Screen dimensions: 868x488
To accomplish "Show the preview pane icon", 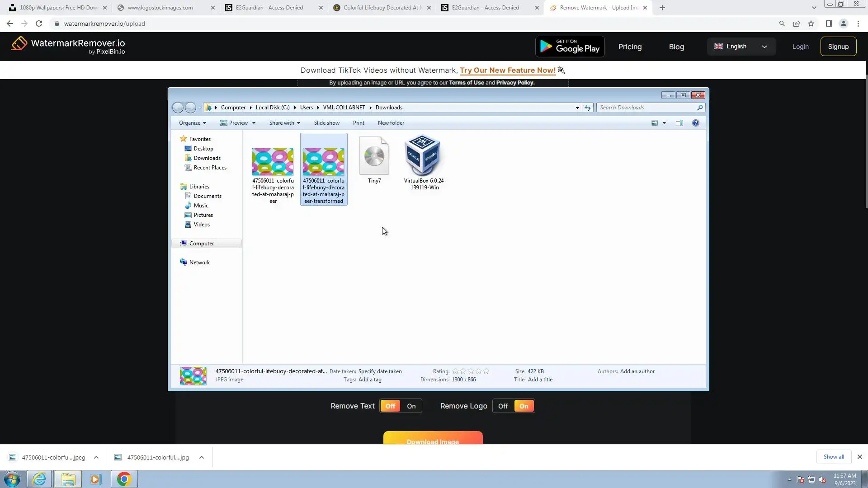I will (x=679, y=123).
